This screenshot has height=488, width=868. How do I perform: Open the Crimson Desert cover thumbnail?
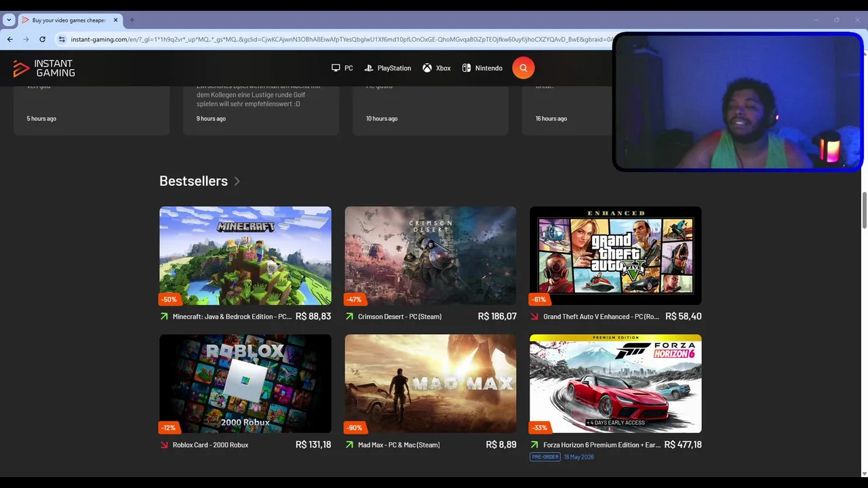(x=431, y=256)
